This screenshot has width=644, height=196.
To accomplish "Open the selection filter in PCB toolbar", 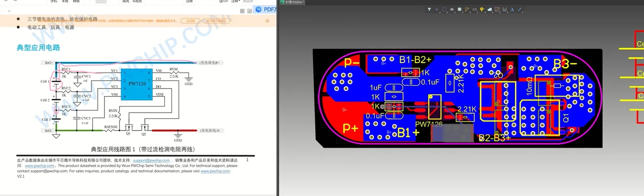I will coord(429,9).
